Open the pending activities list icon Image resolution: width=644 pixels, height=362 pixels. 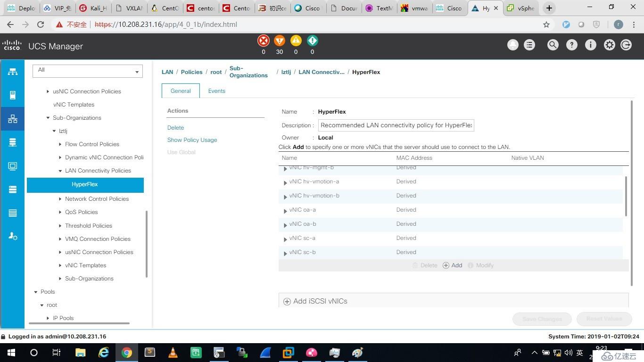[529, 45]
